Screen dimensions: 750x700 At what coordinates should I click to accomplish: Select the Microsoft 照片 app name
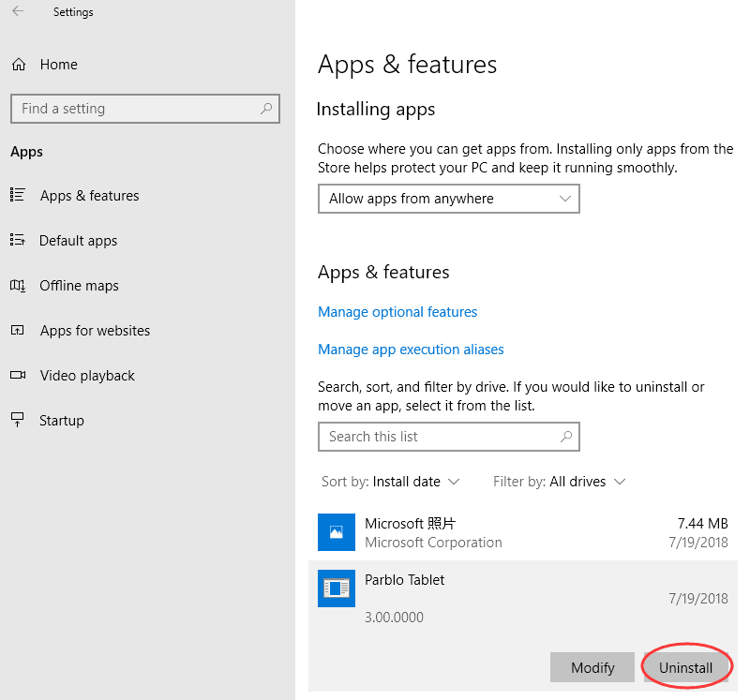click(x=411, y=524)
